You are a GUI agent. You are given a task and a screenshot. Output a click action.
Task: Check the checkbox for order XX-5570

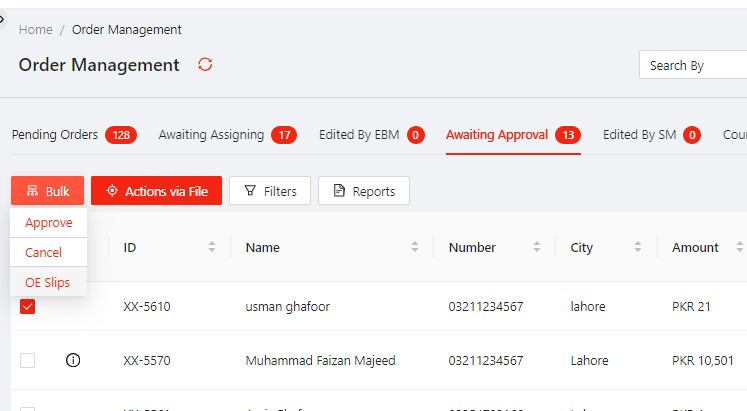point(28,361)
